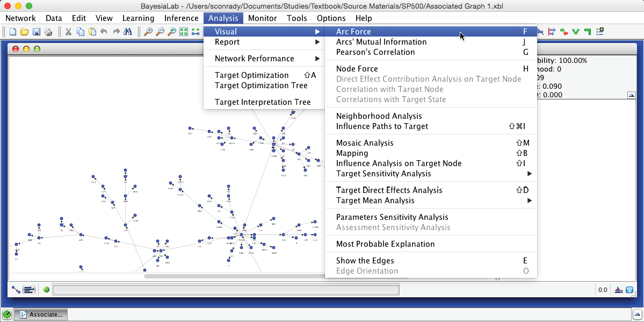Switch to Modeling mode via arc status icon
This screenshot has height=322, width=644.
(16, 290)
